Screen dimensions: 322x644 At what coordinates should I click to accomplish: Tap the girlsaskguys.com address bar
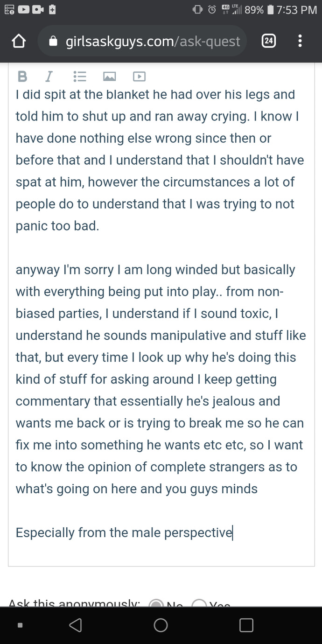point(142,42)
